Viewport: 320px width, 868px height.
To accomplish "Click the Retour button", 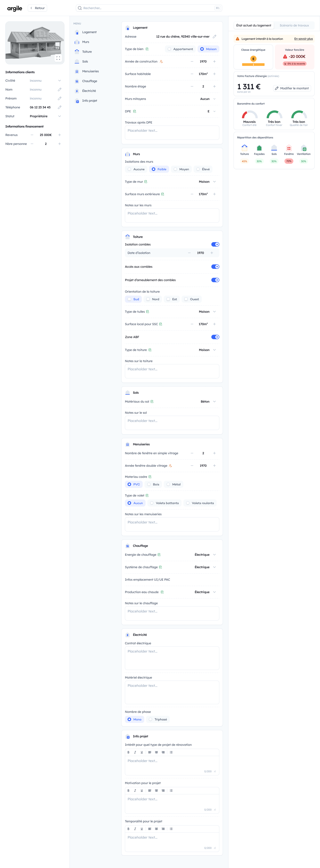I will coord(37,8).
